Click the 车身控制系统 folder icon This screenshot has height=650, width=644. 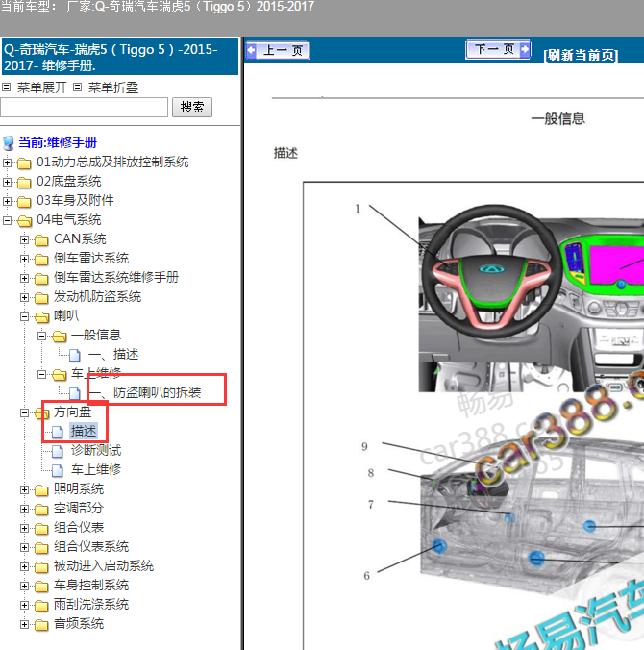(41, 587)
